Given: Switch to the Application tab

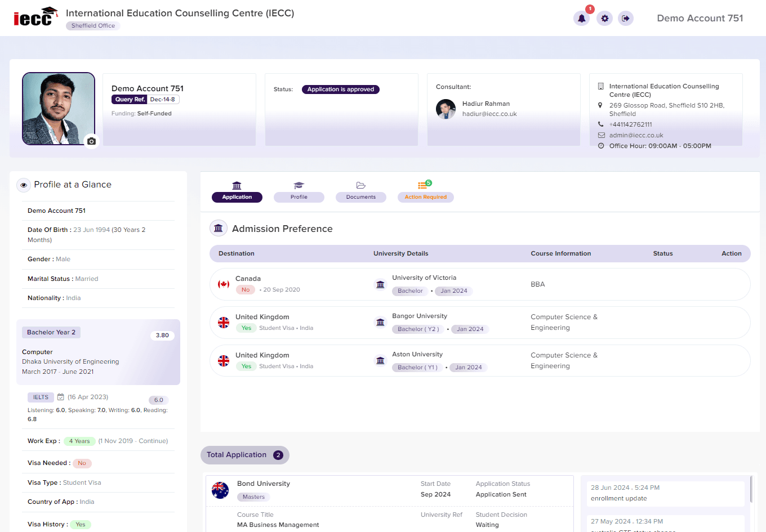Looking at the screenshot, I should tap(237, 197).
